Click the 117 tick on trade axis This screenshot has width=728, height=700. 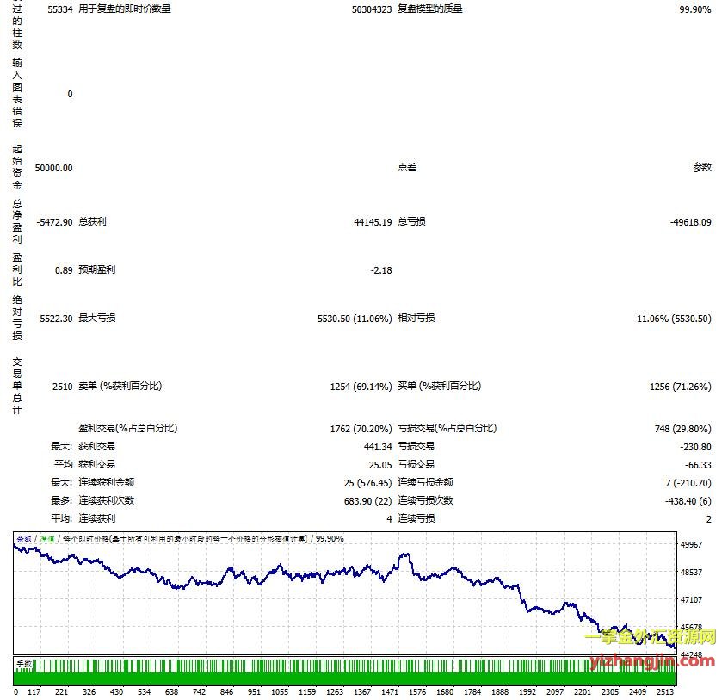(x=34, y=691)
